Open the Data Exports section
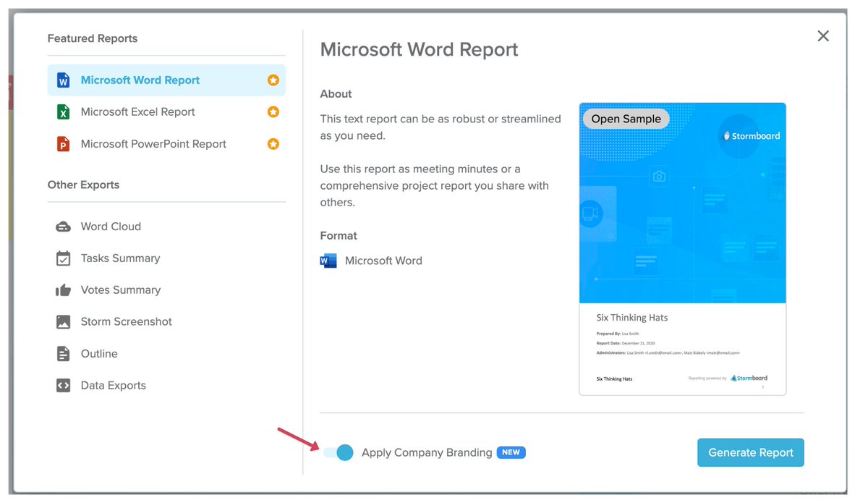 [x=113, y=385]
